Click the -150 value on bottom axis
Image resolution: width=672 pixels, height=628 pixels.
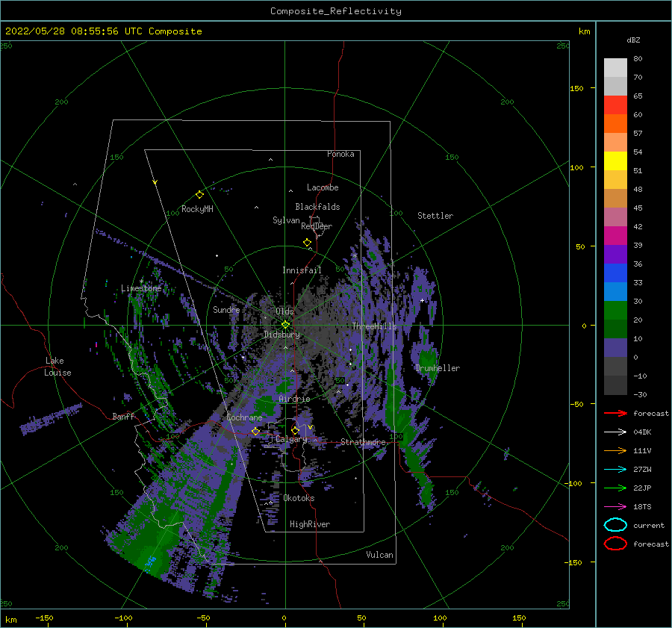click(44, 618)
